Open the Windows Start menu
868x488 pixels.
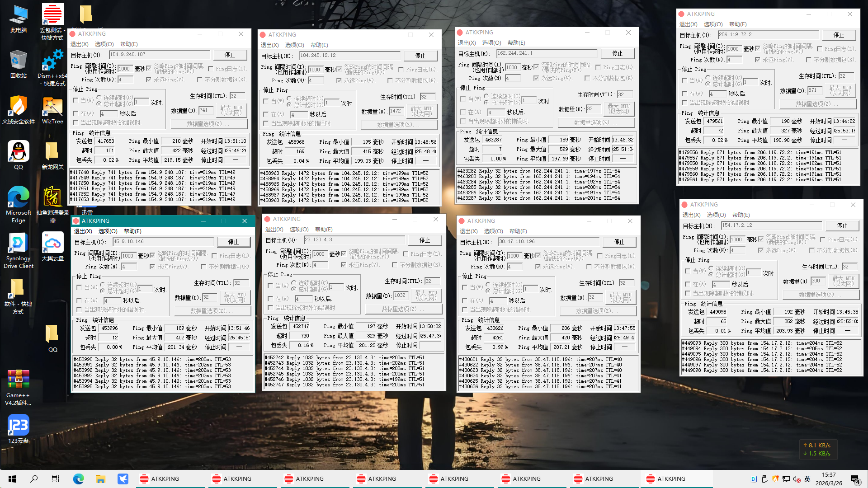tap(12, 479)
